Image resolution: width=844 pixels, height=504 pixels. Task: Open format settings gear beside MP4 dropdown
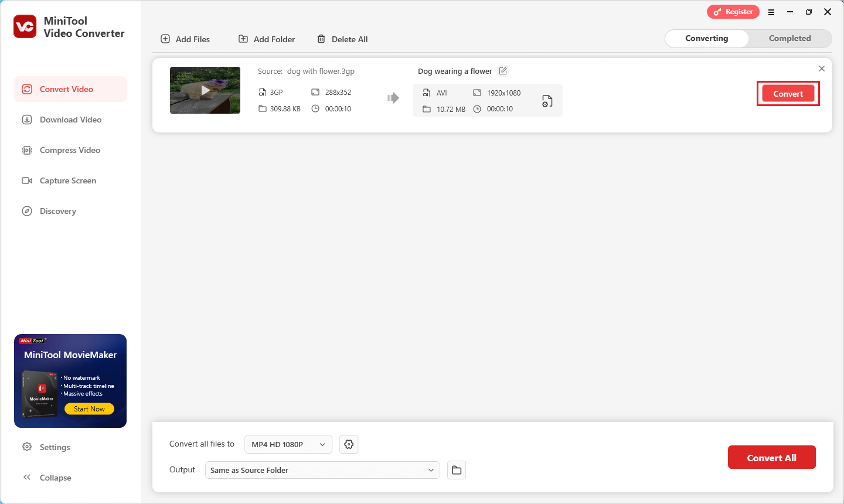coord(349,444)
